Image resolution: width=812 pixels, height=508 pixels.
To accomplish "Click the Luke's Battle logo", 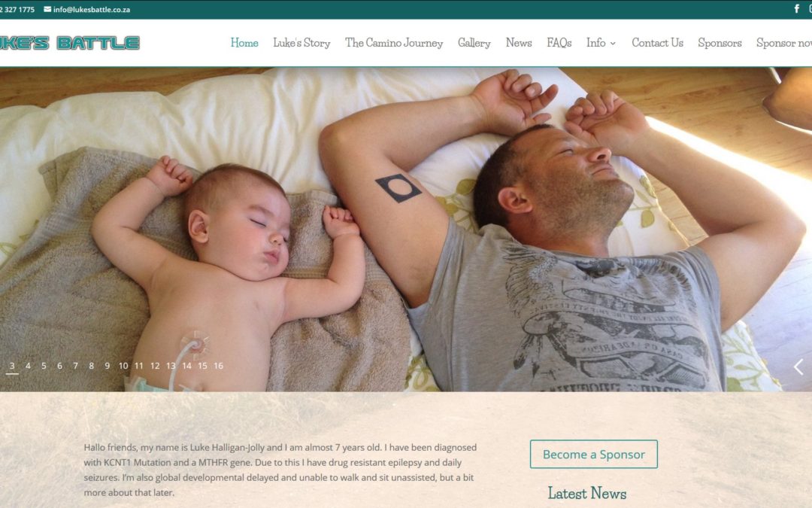I will [69, 43].
